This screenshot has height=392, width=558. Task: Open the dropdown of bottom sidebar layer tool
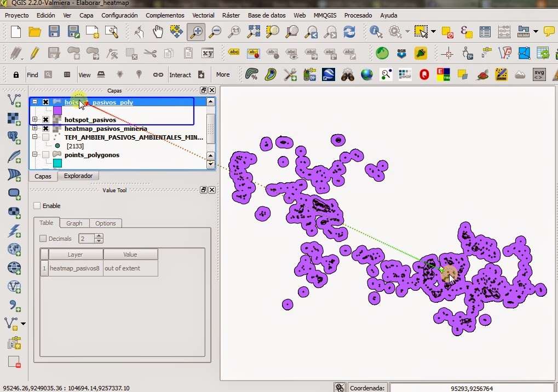tap(23, 324)
